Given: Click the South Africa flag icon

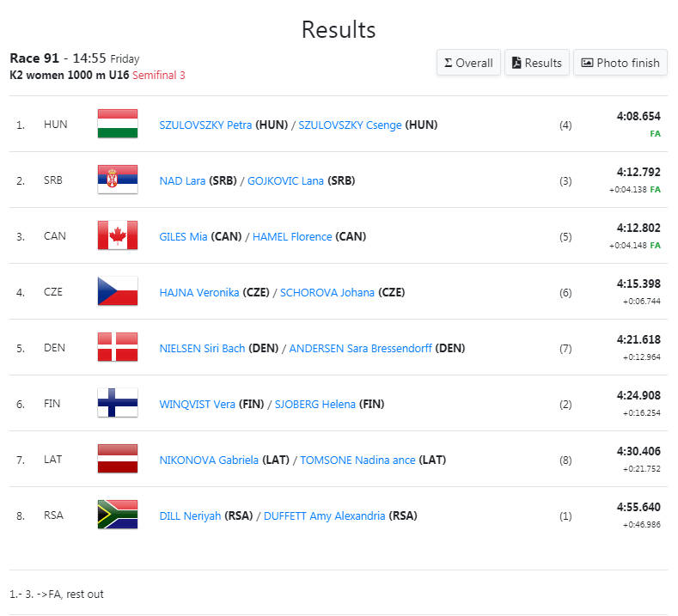Looking at the screenshot, I should (118, 514).
